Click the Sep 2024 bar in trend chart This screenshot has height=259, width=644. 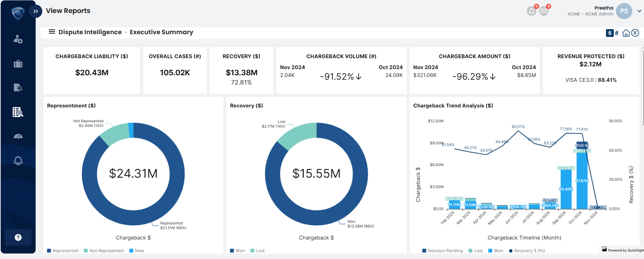click(x=566, y=189)
